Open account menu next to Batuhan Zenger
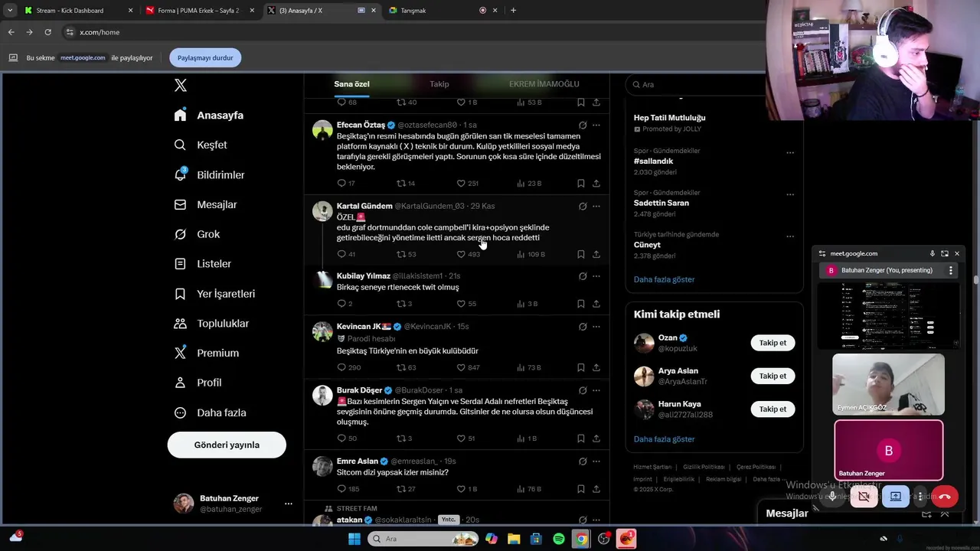Viewport: 980px width, 551px height. point(289,504)
